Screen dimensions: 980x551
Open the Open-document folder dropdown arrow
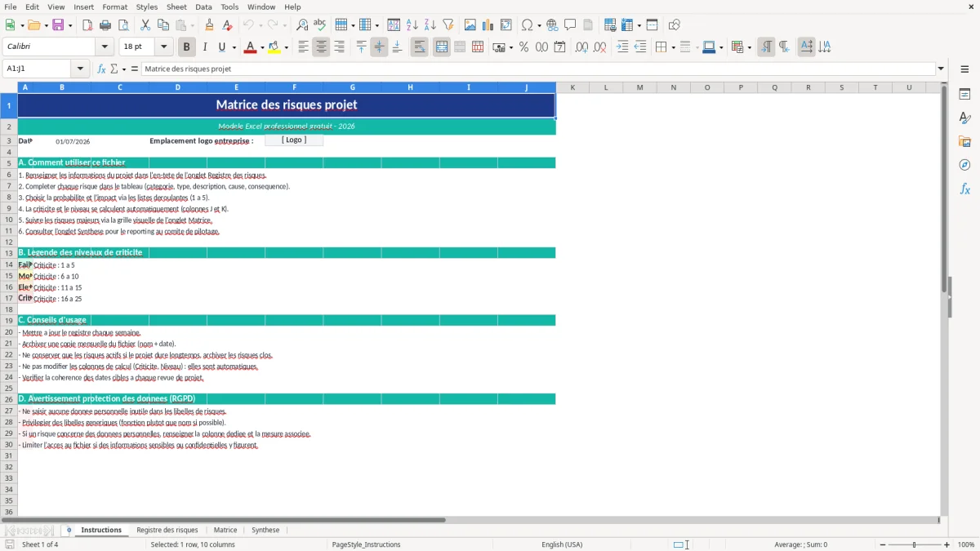point(46,26)
